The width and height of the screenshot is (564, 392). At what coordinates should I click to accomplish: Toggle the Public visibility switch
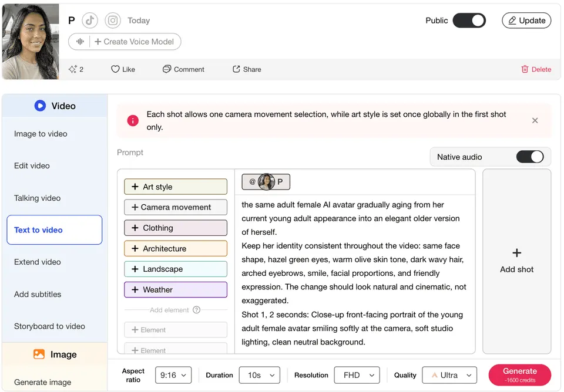[x=469, y=21]
